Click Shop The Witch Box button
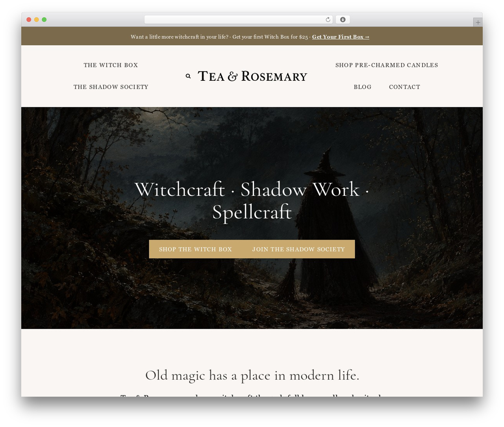Screen dimensions: 504x427 [x=195, y=249]
